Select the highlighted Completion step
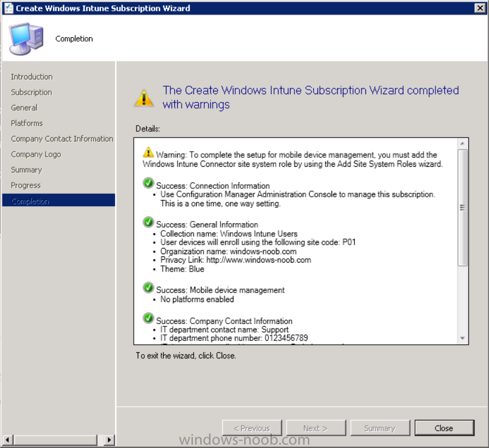 (59, 200)
